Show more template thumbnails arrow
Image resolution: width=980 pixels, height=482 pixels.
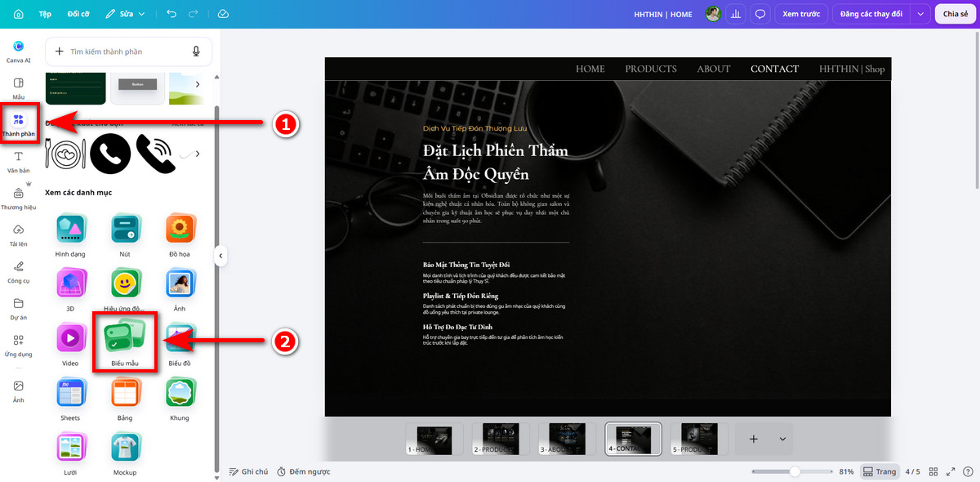click(197, 84)
